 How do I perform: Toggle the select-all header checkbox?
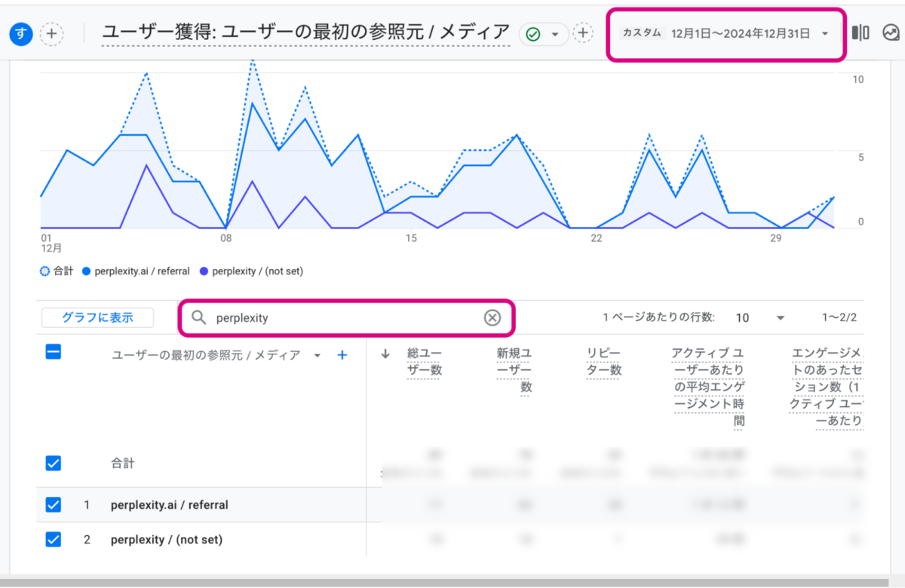(53, 351)
